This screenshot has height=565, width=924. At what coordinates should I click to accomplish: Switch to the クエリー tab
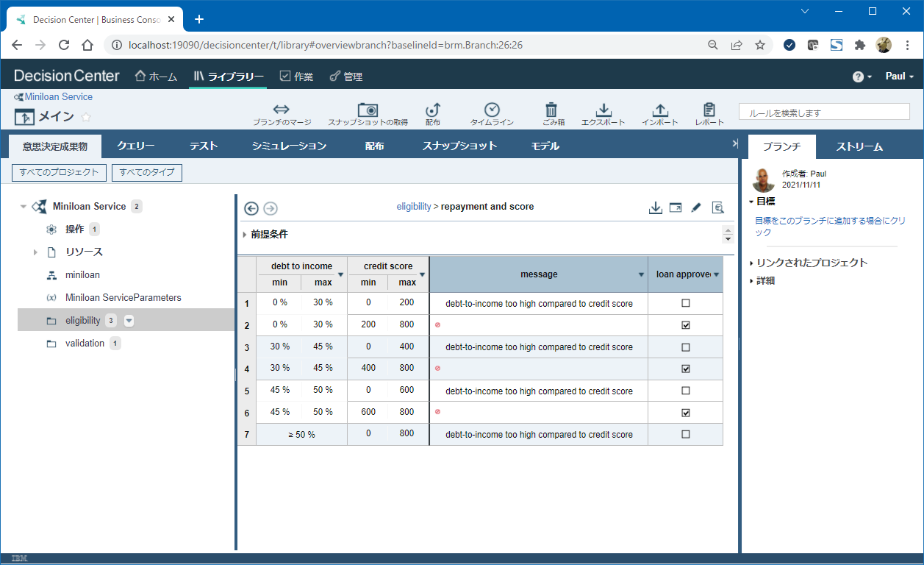click(x=136, y=146)
